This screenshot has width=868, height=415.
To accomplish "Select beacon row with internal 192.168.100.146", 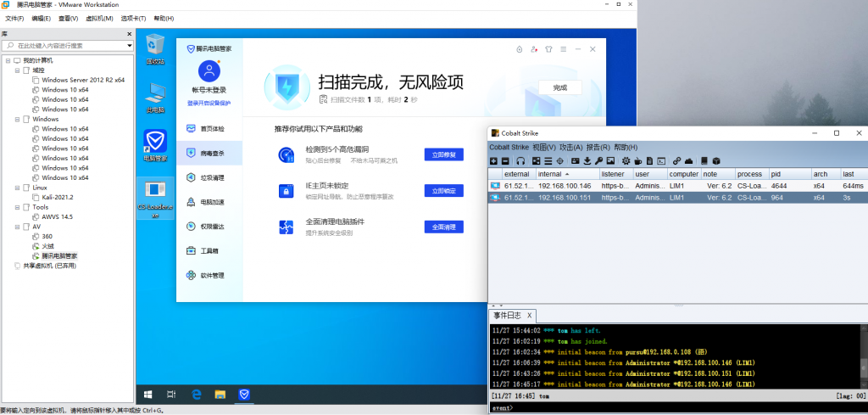I will point(677,186).
